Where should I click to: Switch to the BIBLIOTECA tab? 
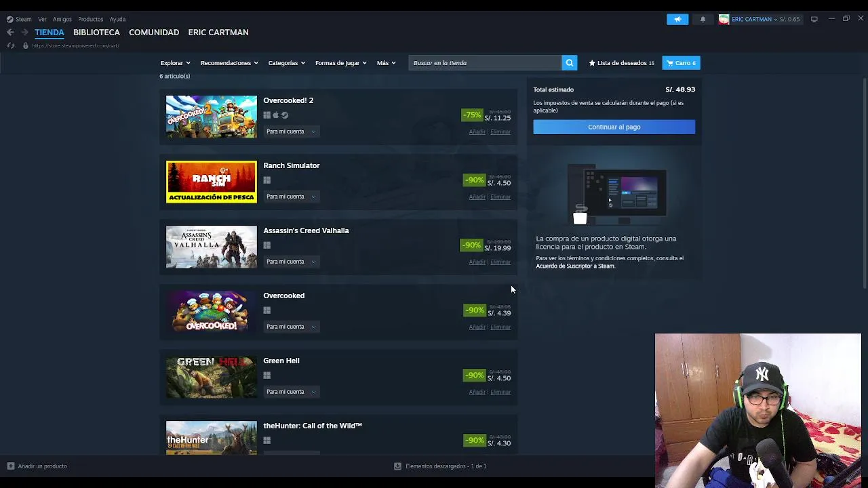click(96, 32)
